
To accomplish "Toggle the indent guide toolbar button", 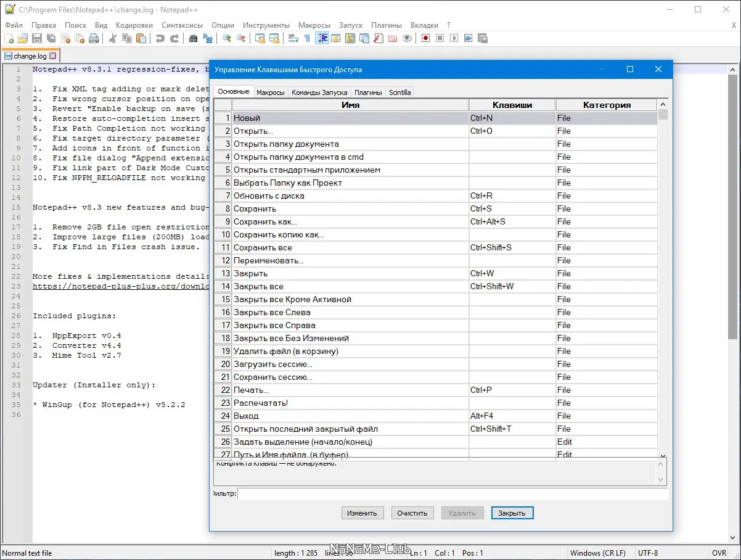I will point(321,38).
